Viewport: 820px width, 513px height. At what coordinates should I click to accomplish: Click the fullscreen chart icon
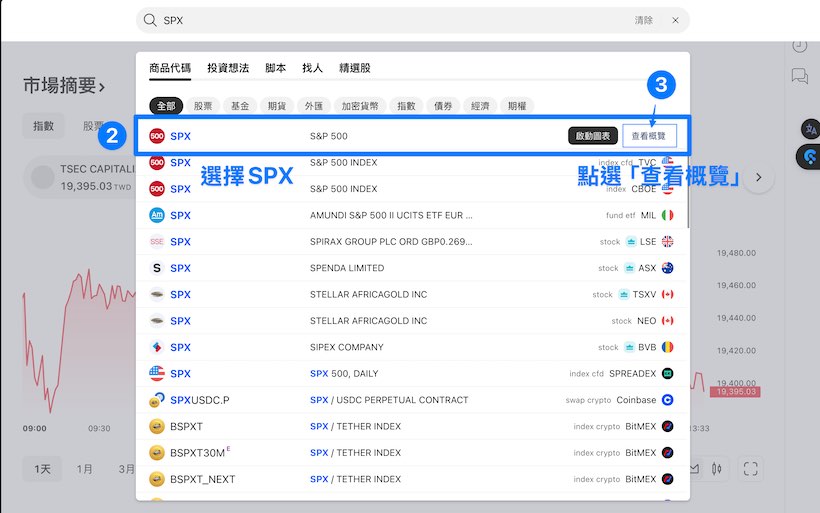[x=750, y=469]
